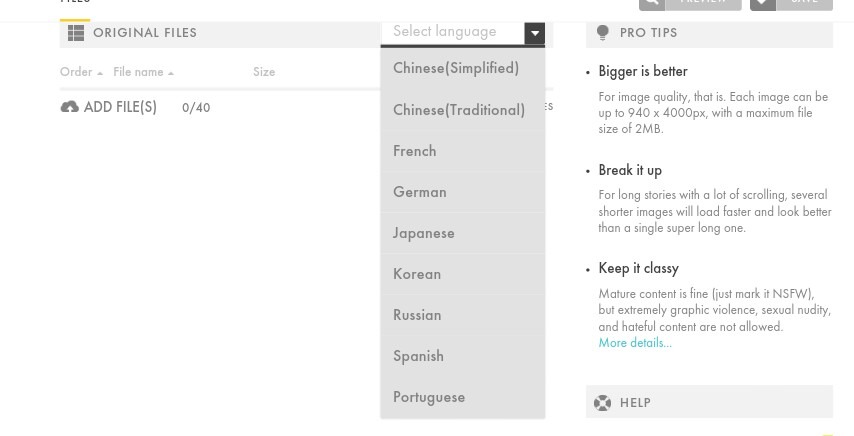Select Chinese(Simplified) from the language list
854x436 pixels.
coord(456,68)
